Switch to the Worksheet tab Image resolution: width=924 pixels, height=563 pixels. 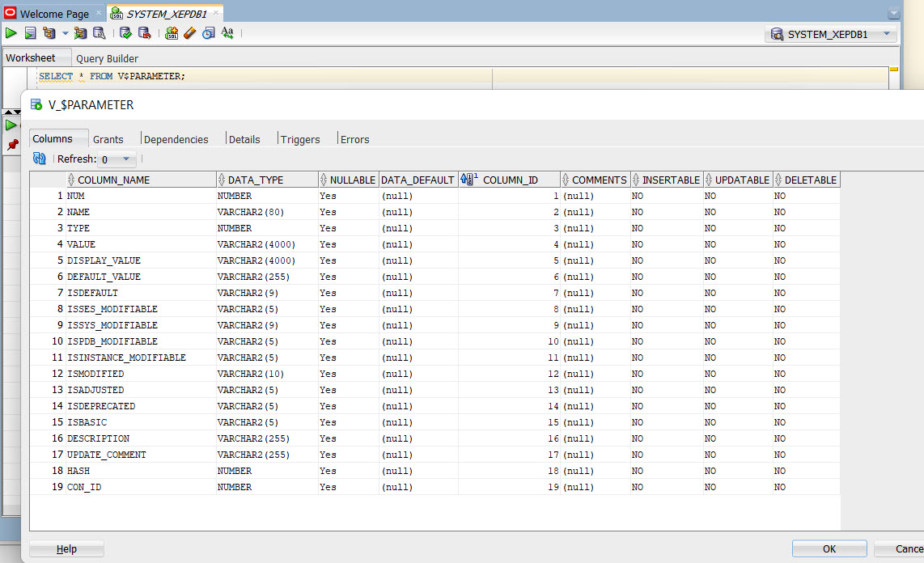tap(31, 57)
